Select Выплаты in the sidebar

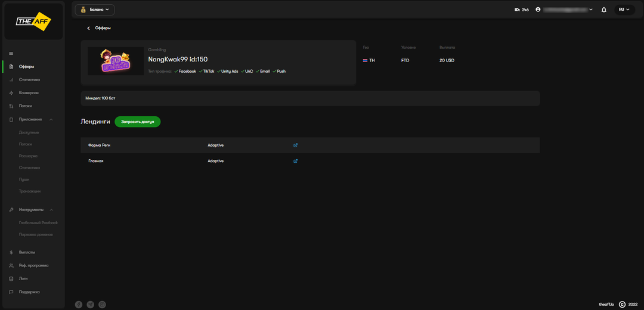coord(27,252)
